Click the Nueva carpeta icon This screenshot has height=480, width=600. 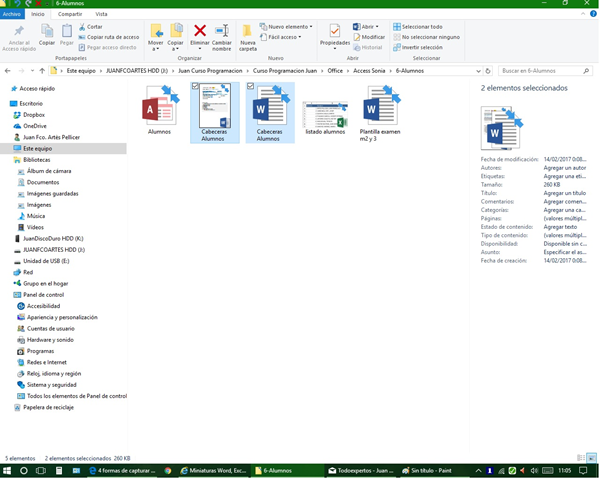click(248, 37)
